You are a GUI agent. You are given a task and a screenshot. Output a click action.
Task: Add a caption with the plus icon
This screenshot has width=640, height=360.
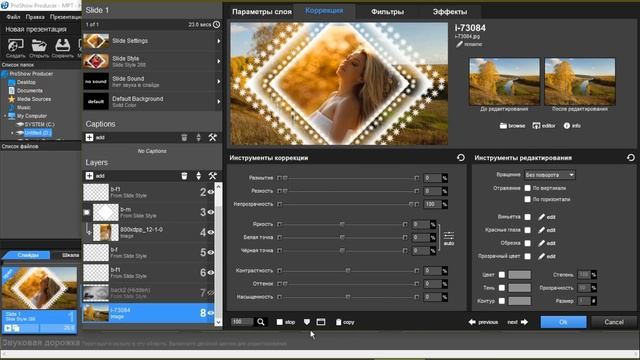click(x=89, y=138)
